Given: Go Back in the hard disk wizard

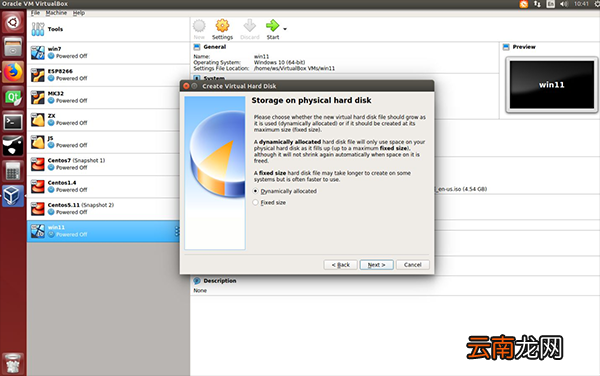Looking at the screenshot, I should [x=341, y=265].
